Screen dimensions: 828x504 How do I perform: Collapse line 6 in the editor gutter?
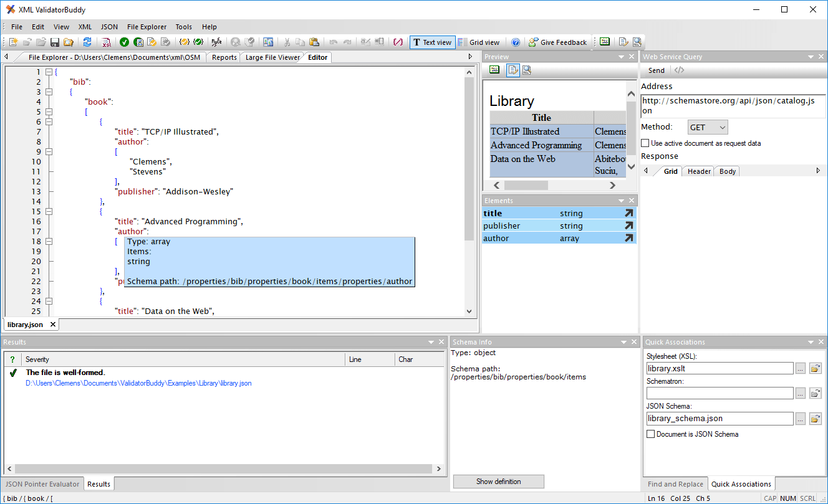[49, 121]
